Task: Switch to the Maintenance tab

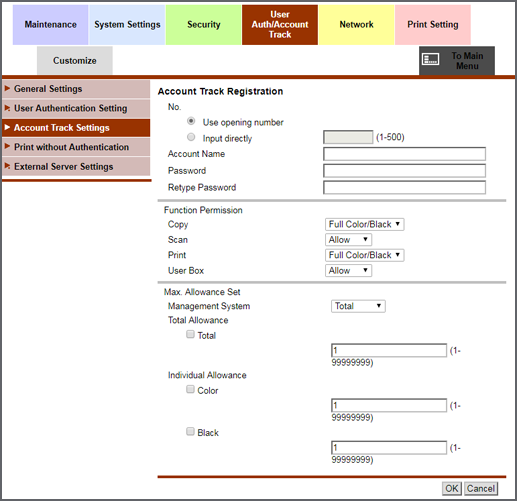Action: coord(50,25)
